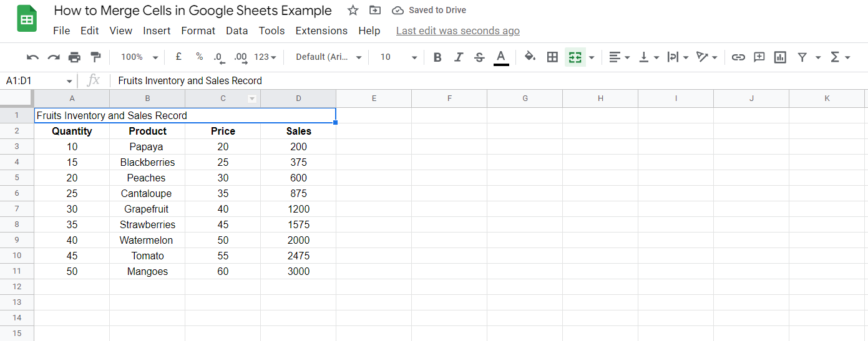This screenshot has width=868, height=341.
Task: Open text wrapping icon
Action: pyautogui.click(x=673, y=57)
